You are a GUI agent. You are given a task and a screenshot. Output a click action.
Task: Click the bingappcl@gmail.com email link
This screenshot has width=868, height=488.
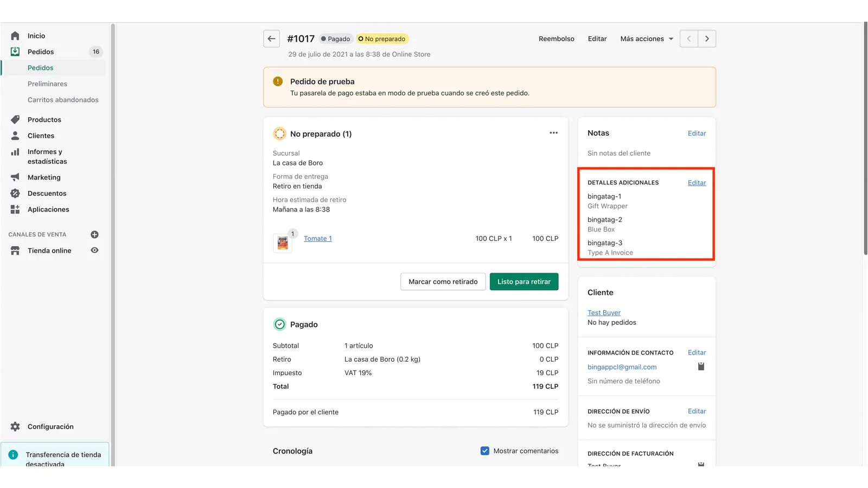pos(622,367)
